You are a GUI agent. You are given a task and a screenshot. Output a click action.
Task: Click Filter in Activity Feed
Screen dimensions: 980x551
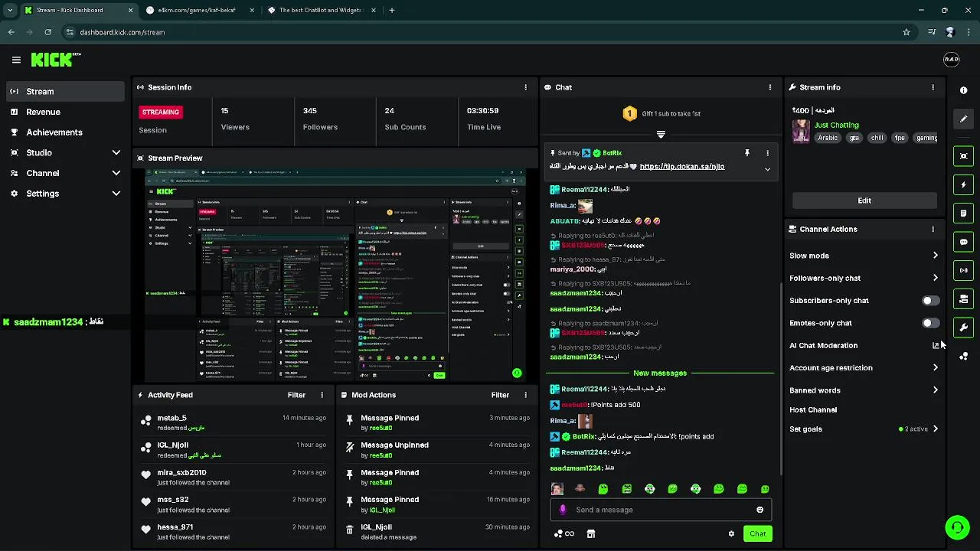tap(296, 395)
